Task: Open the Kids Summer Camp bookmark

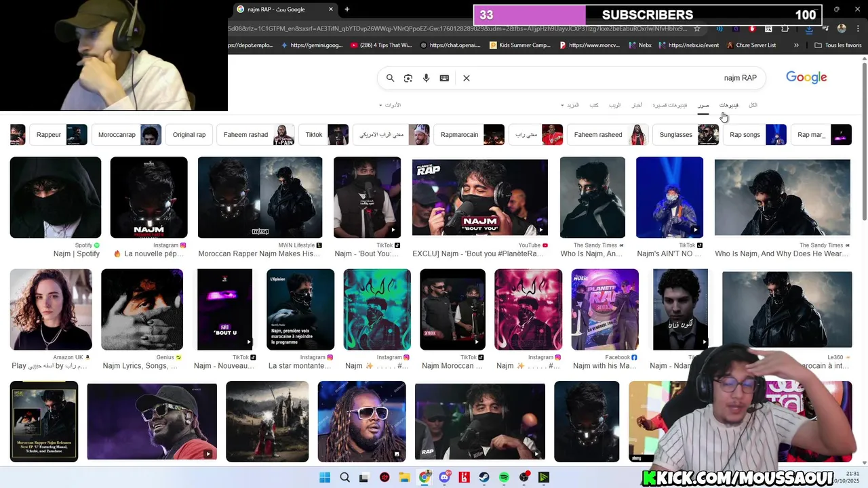Action: tap(520, 45)
